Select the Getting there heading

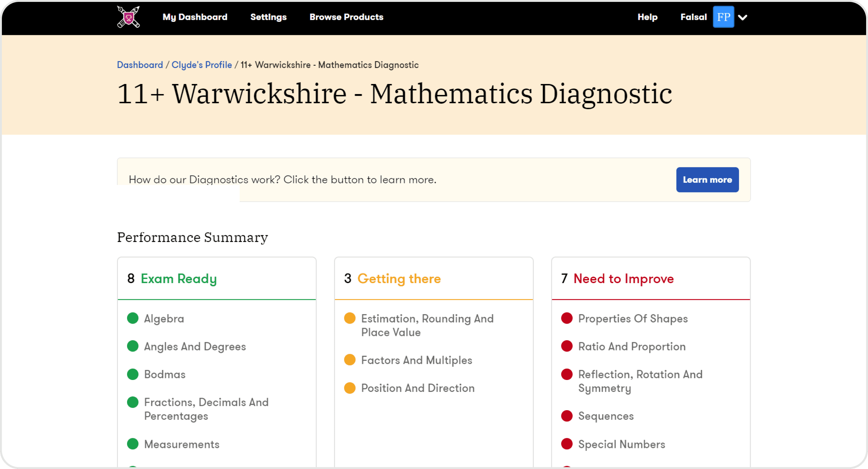coord(399,279)
